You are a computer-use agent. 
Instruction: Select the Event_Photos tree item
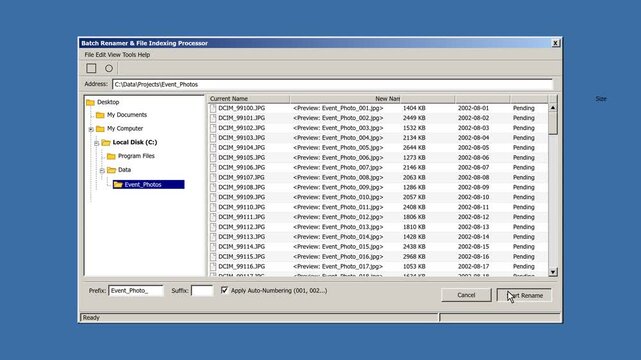click(x=148, y=185)
